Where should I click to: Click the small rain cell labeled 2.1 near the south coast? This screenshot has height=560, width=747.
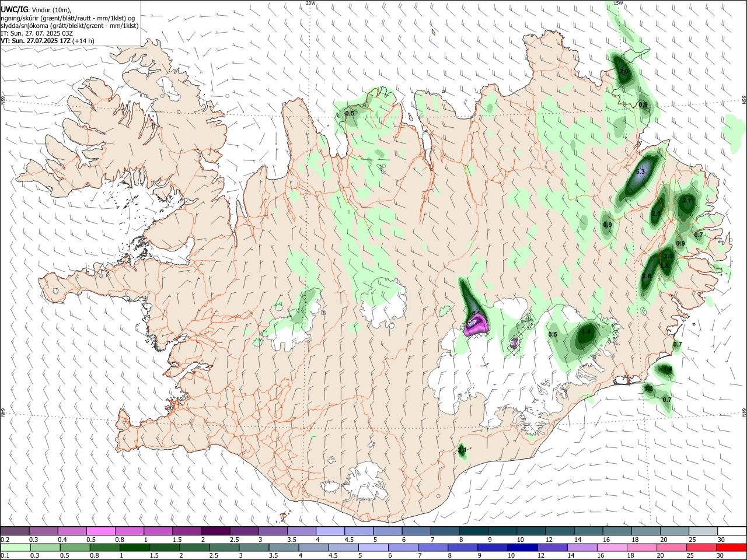[x=462, y=450]
